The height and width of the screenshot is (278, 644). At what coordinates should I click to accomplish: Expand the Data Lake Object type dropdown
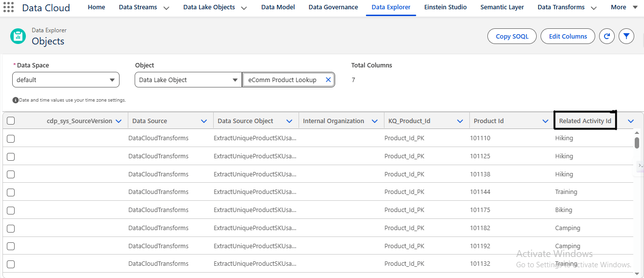pyautogui.click(x=188, y=80)
